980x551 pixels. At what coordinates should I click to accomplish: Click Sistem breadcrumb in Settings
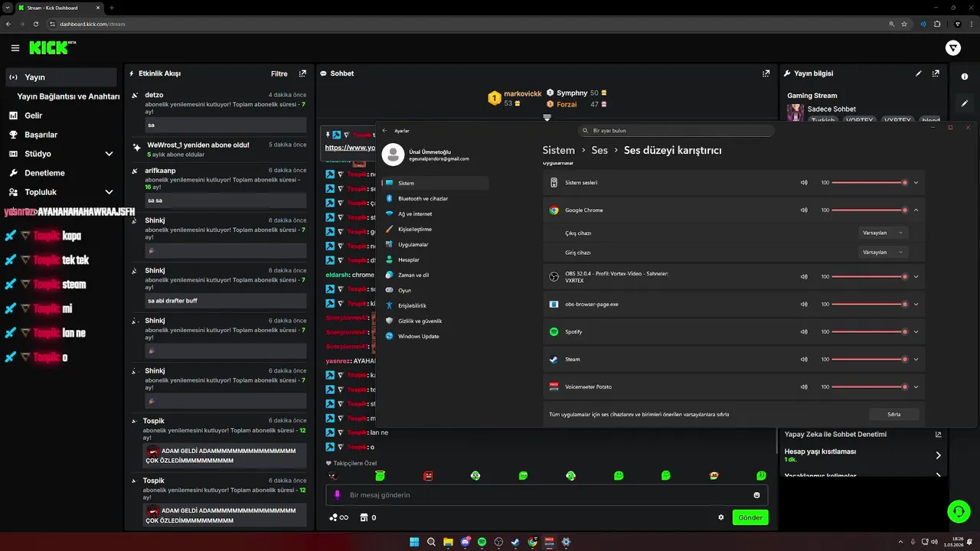click(558, 150)
